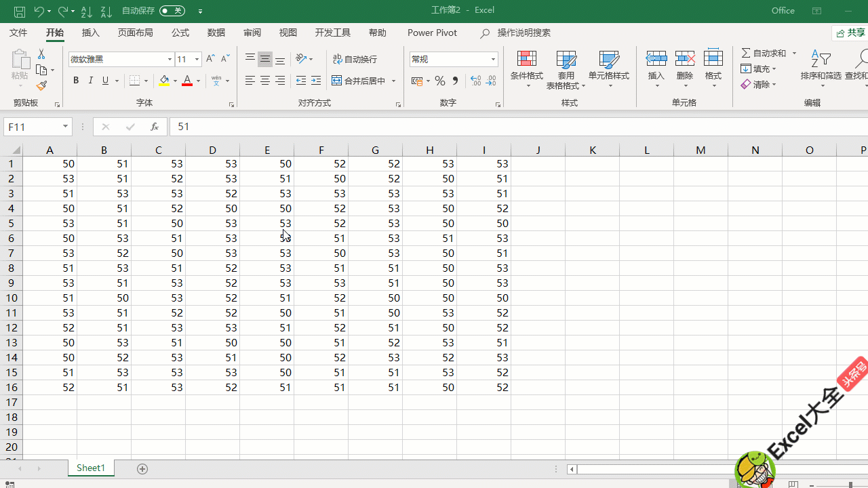Apply comma style number format
The width and height of the screenshot is (868, 488).
pyautogui.click(x=455, y=81)
